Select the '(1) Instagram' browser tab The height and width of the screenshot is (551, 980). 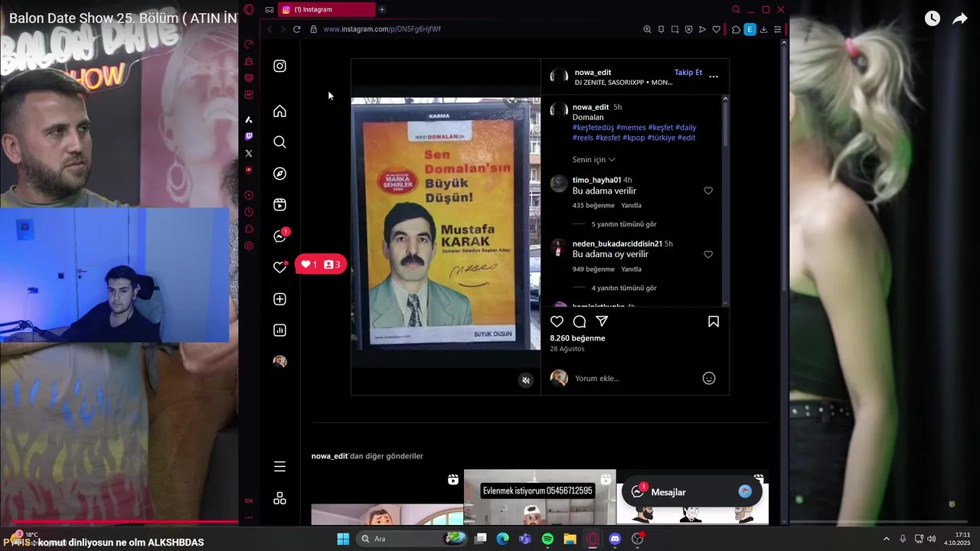coord(326,9)
